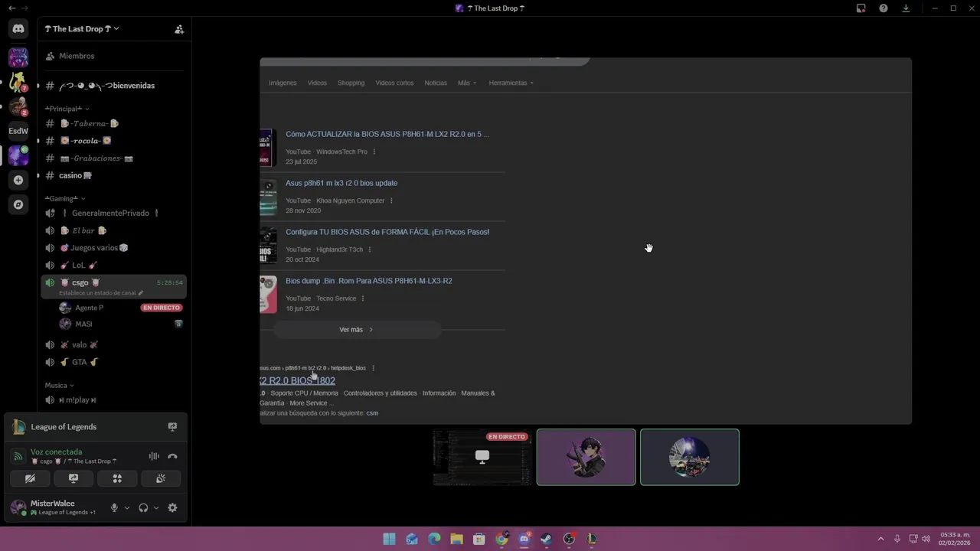Open The Last Drop server menu
Viewport: 980px width, 551px height.
[x=82, y=29]
